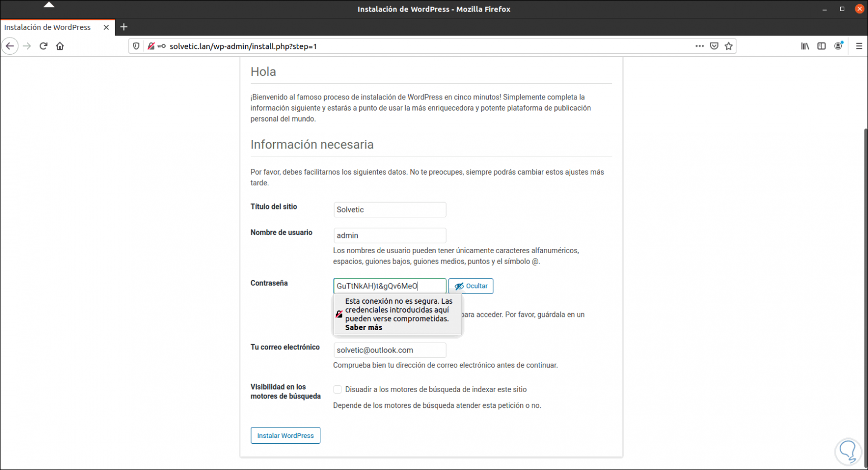Click the Visibilidad en los motores label
This screenshot has height=470, width=868.
tap(286, 392)
